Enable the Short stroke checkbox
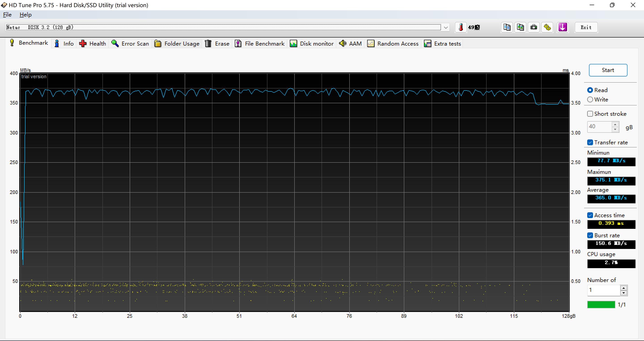This screenshot has height=341, width=644. (x=590, y=114)
